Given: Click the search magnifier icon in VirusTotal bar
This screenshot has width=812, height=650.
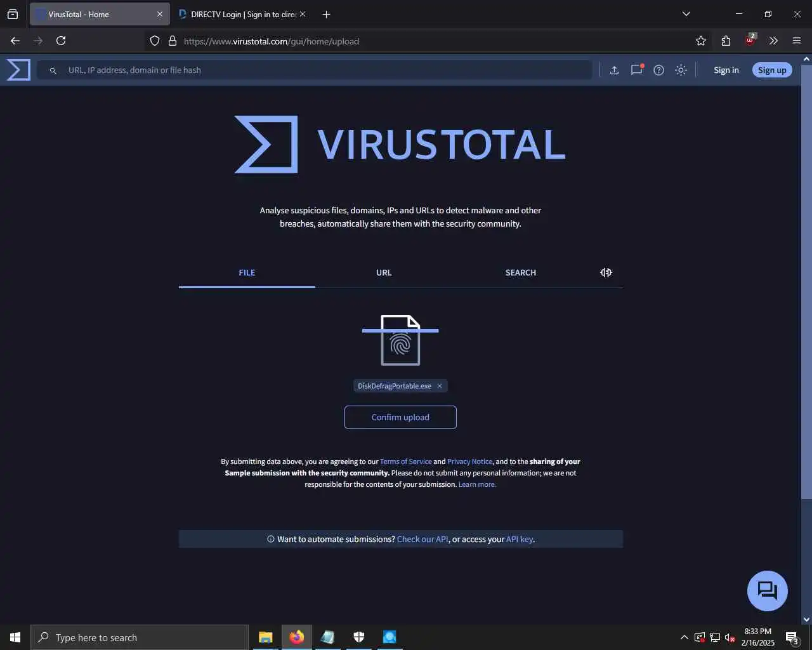Looking at the screenshot, I should click(53, 70).
